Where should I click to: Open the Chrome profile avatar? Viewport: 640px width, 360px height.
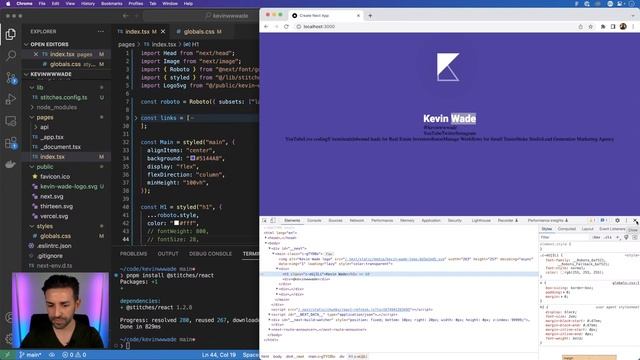623,27
